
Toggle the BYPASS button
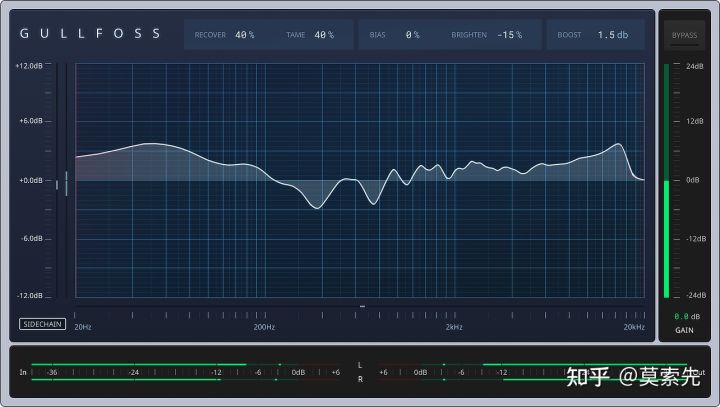point(684,35)
